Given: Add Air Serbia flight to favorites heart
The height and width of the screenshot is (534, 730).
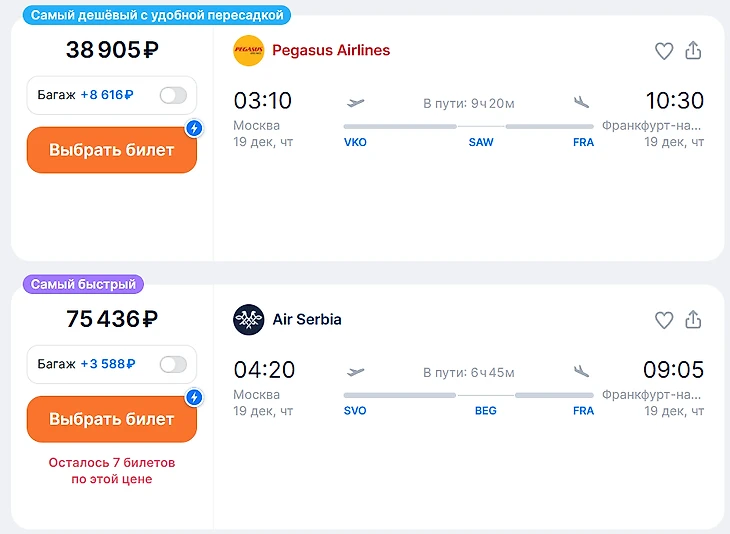Looking at the screenshot, I should (x=664, y=320).
